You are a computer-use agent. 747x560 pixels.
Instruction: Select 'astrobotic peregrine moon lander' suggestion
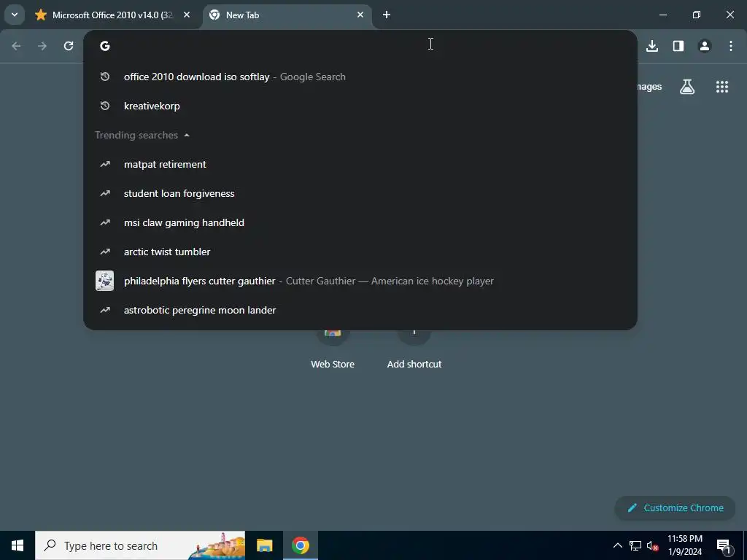pyautogui.click(x=360, y=310)
